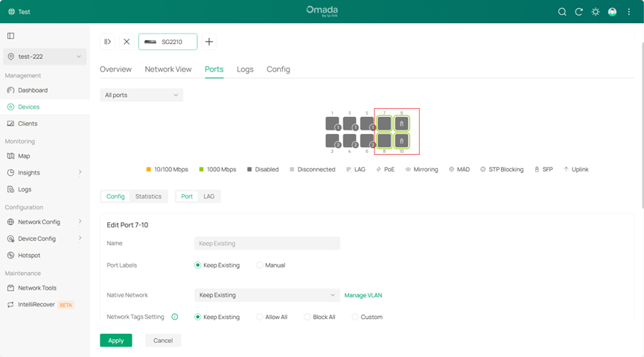Select Allow All network tags option
The image size is (644, 357).
tap(260, 317)
